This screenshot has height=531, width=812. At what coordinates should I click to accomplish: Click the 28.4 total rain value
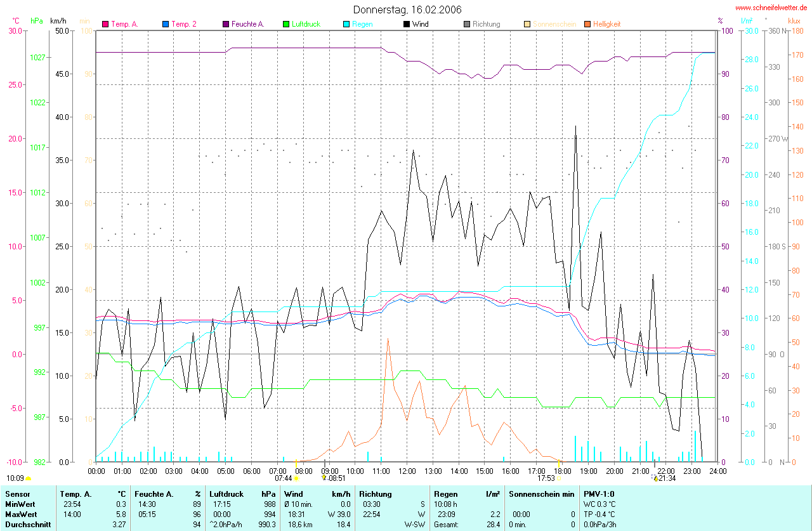tap(494, 525)
